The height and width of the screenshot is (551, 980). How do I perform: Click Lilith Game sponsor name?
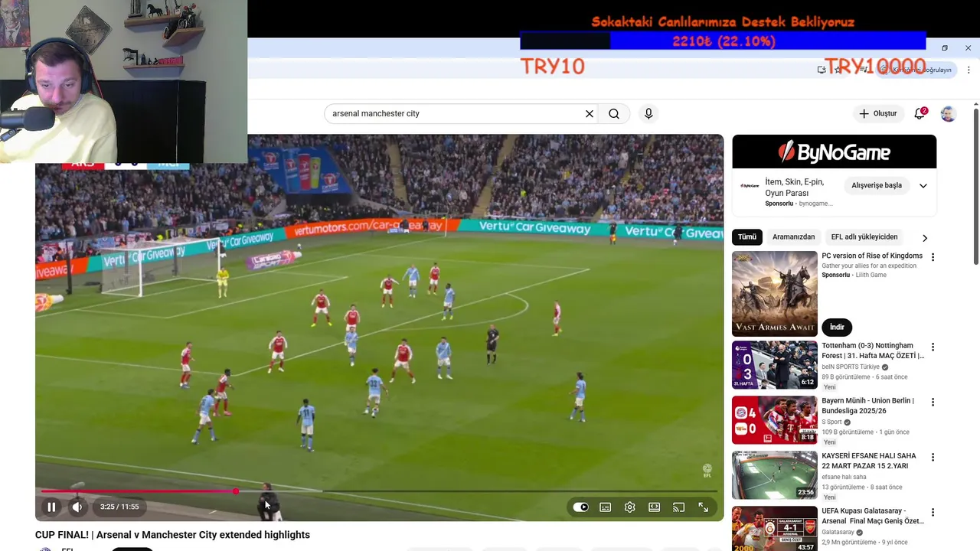click(x=871, y=275)
